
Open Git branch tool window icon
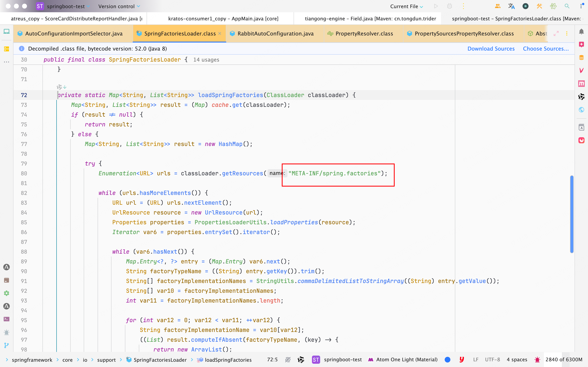tap(7, 345)
